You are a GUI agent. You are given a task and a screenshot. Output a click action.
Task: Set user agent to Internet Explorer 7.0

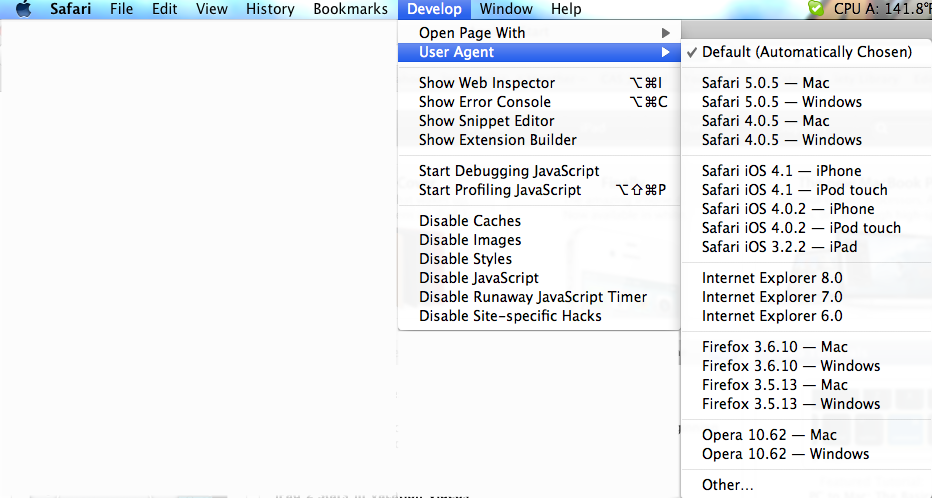(807, 297)
